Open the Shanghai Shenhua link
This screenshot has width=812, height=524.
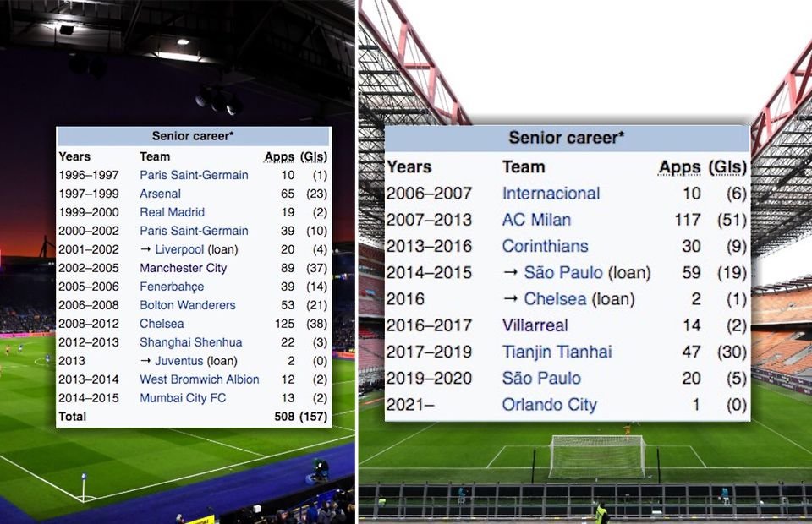(x=190, y=342)
